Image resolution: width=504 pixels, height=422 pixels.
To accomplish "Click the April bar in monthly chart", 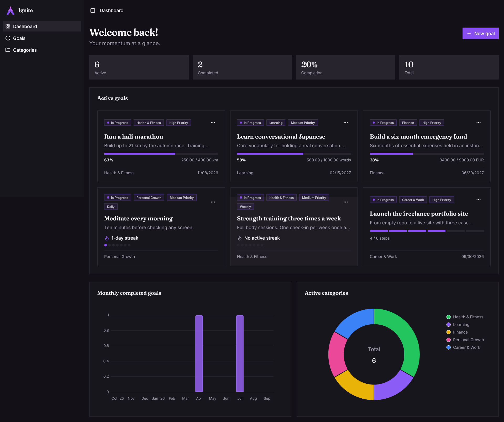I will click(x=199, y=354).
